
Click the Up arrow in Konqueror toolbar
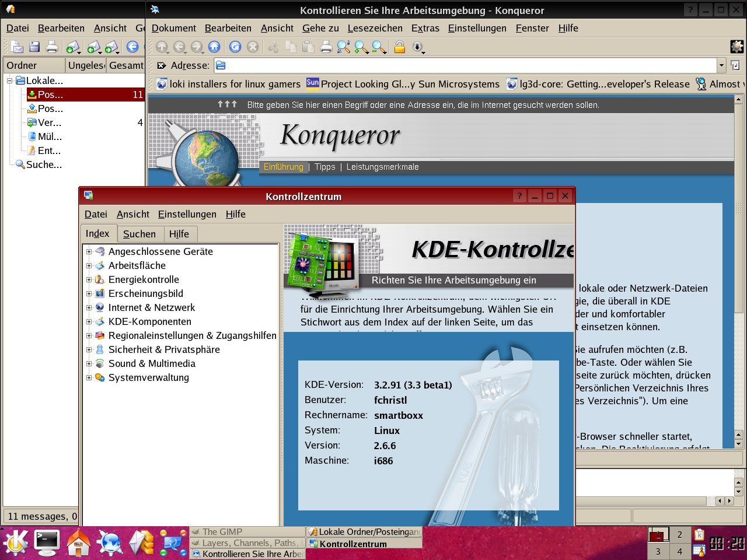point(162,47)
